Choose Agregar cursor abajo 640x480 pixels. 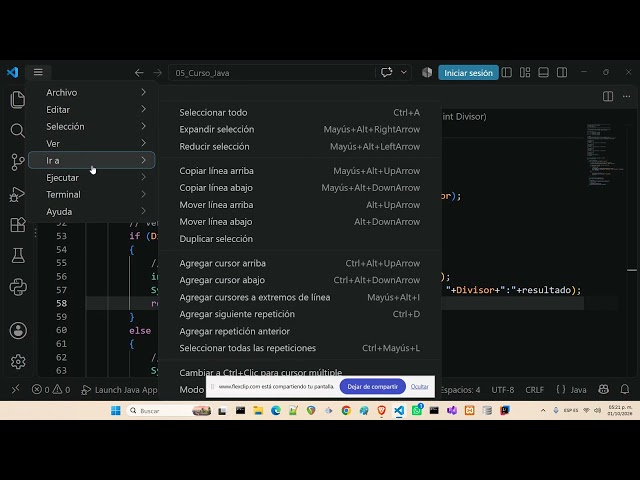(300, 280)
